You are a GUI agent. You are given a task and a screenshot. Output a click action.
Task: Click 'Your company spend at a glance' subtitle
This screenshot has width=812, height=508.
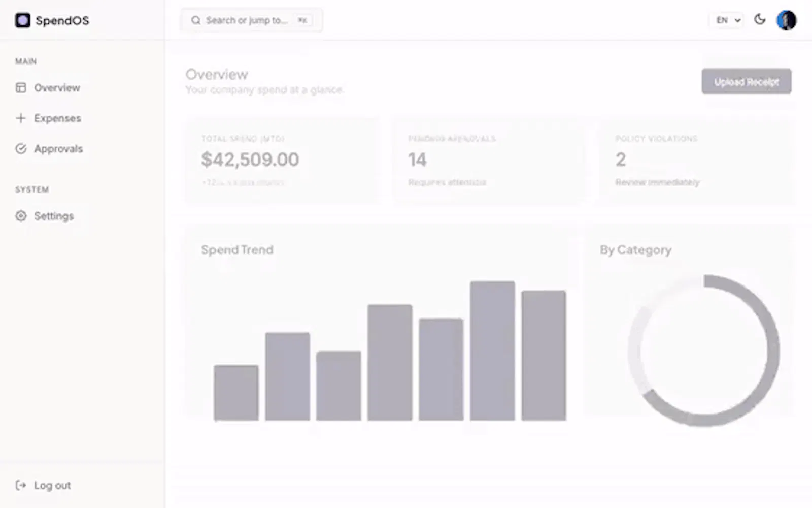pos(264,90)
